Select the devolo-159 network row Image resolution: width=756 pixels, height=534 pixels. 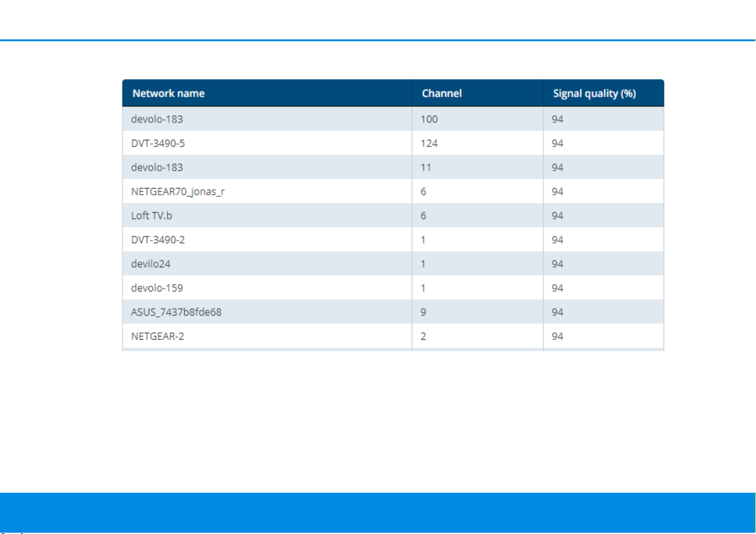pos(393,288)
